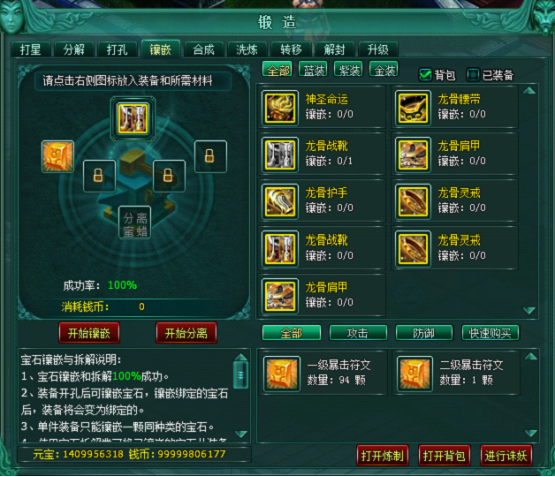Click the locked slot right of forge
The height and width of the screenshot is (477, 555).
pos(210,156)
